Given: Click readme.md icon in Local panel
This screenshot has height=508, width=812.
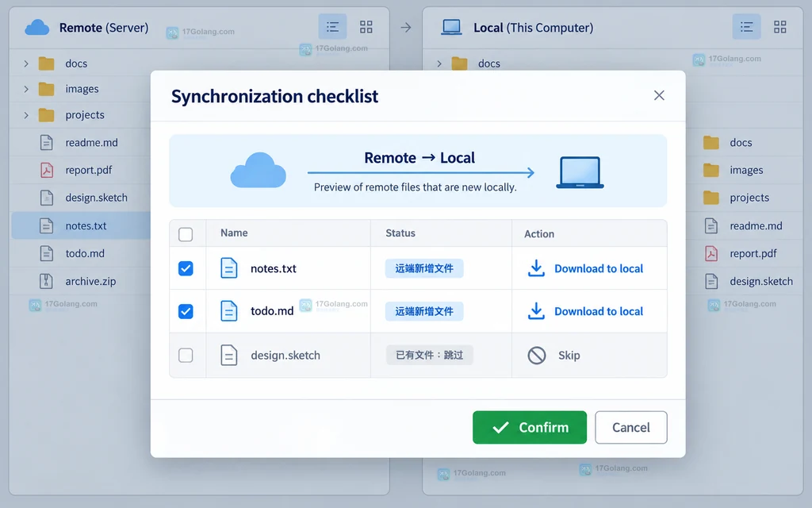Looking at the screenshot, I should (711, 225).
